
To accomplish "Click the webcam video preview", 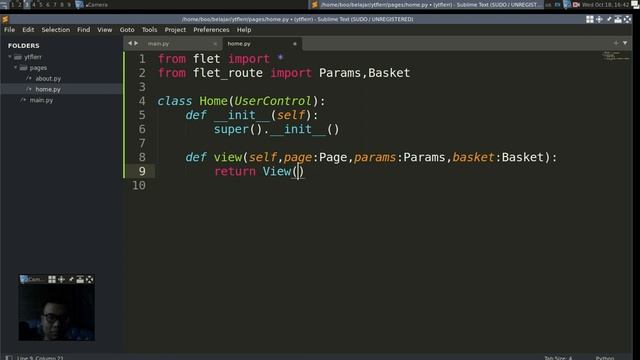I will 56,312.
